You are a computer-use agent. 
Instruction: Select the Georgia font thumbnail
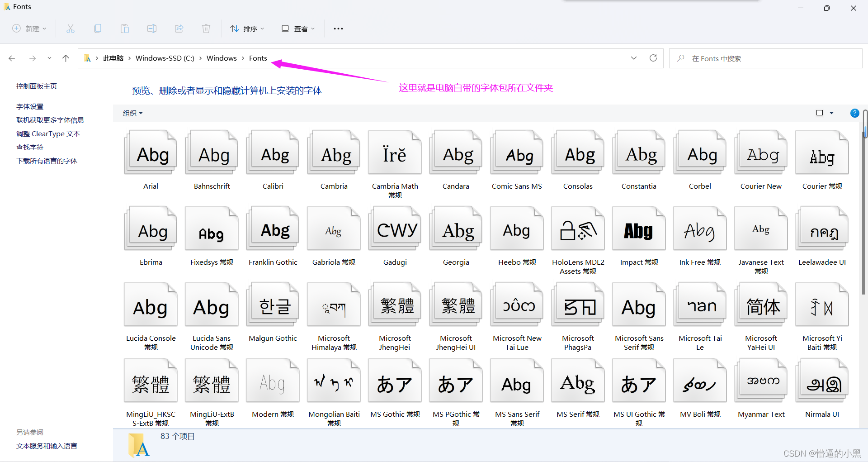click(456, 229)
